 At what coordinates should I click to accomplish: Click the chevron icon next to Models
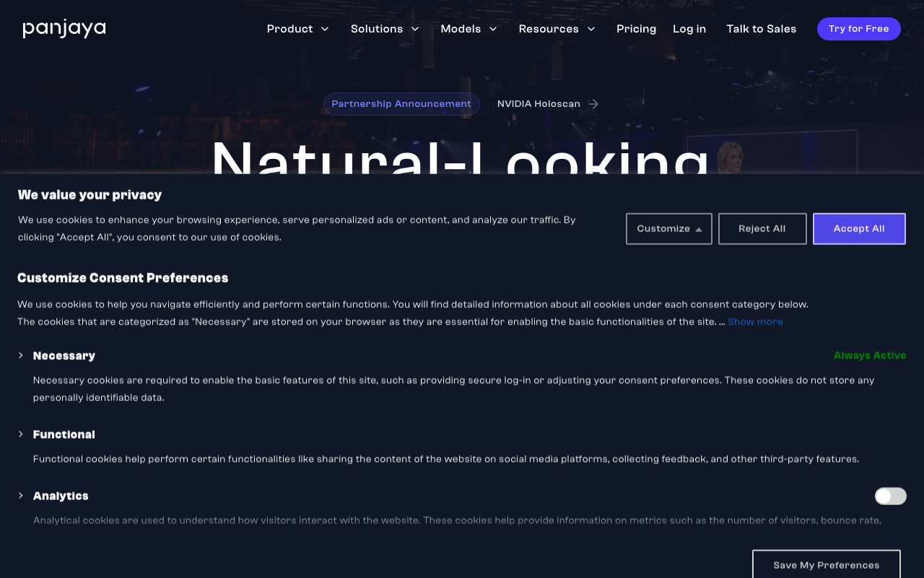[493, 29]
